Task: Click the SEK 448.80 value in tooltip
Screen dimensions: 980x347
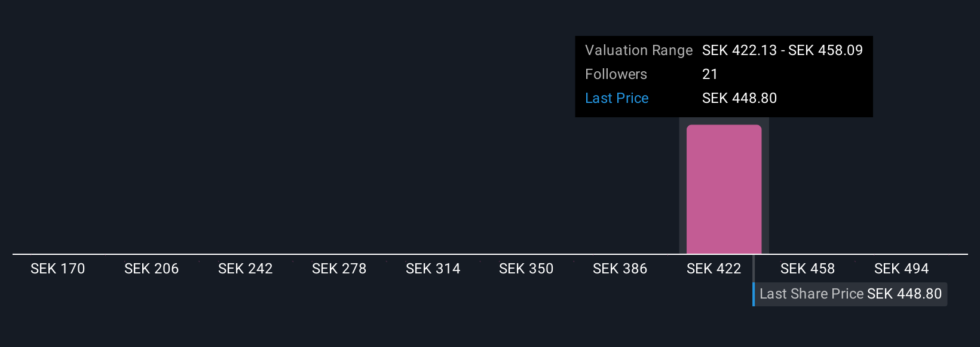Action: click(740, 98)
